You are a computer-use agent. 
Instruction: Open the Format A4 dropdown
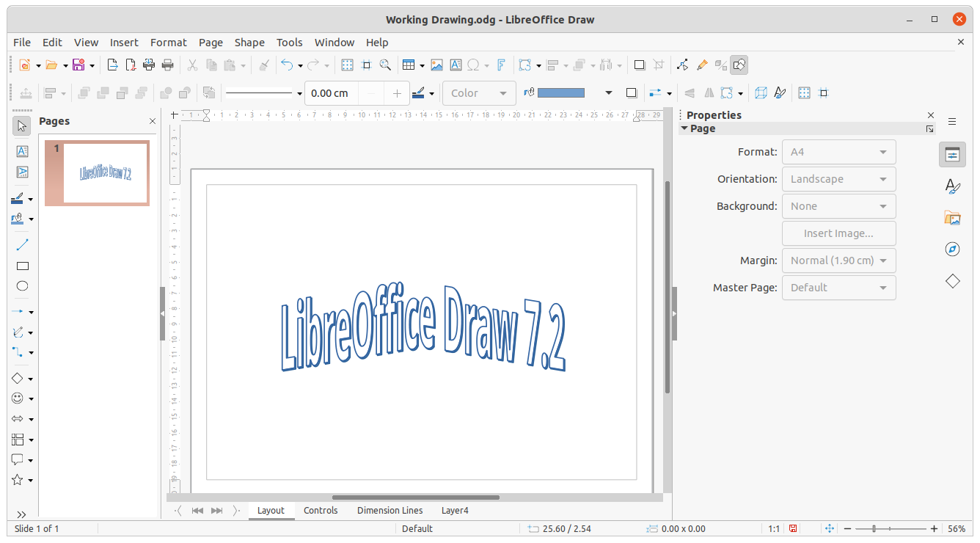(839, 152)
